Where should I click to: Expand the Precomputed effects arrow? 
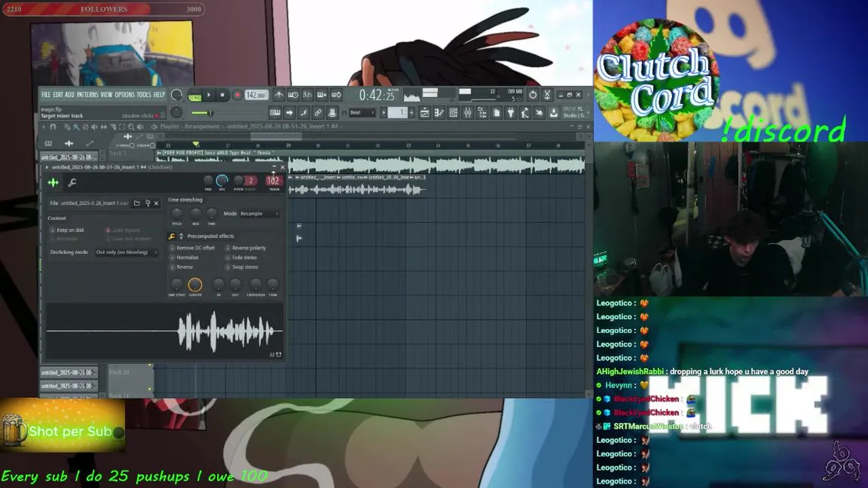(181, 236)
